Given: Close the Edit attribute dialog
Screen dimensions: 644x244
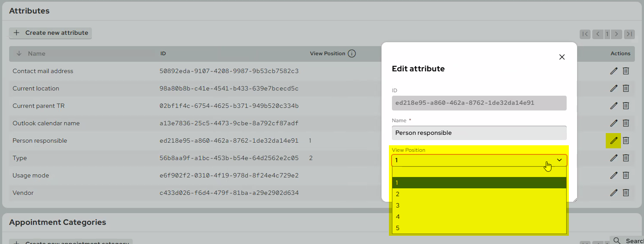Looking at the screenshot, I should (562, 57).
